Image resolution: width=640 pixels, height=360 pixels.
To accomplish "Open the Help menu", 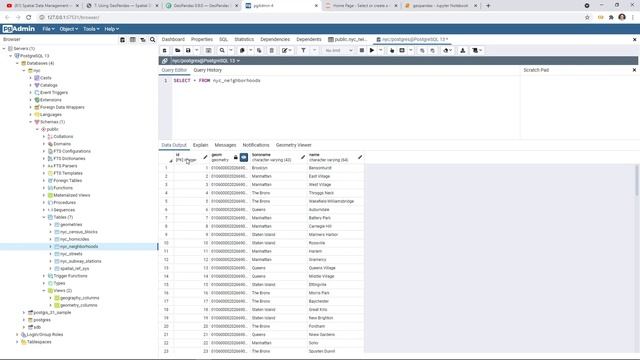I will 111,29.
